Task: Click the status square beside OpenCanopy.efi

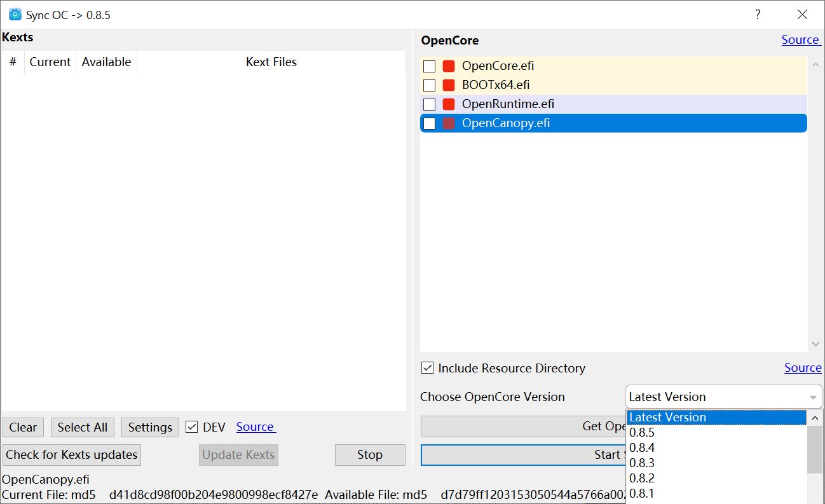Action: click(449, 123)
